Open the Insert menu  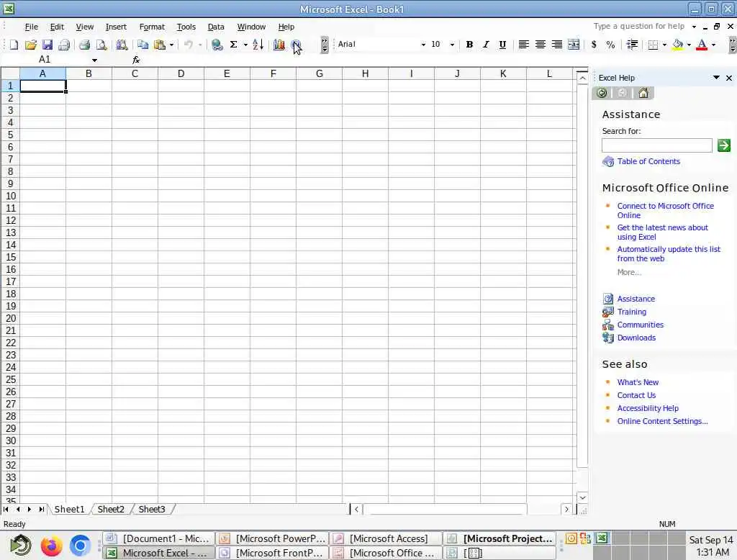pos(116,27)
